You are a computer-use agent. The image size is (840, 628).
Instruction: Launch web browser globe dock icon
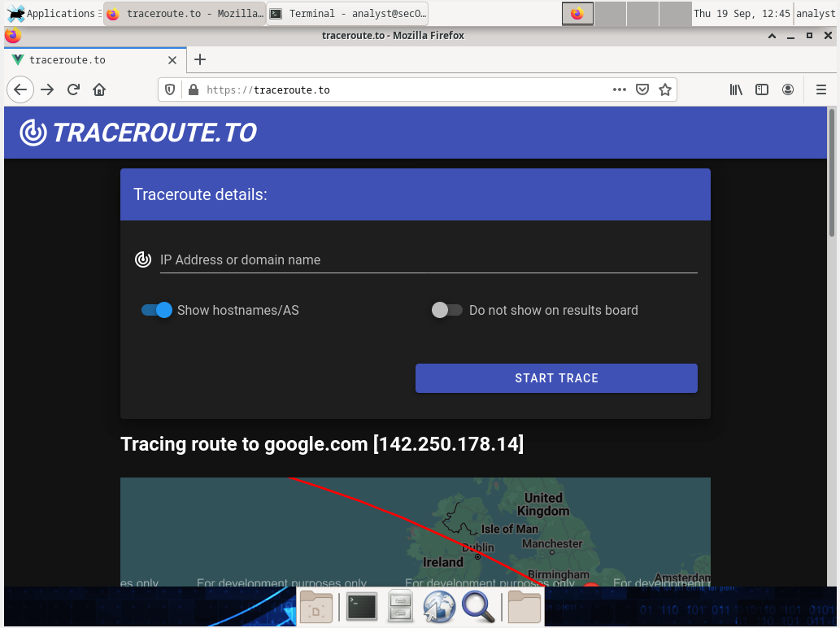[439, 607]
